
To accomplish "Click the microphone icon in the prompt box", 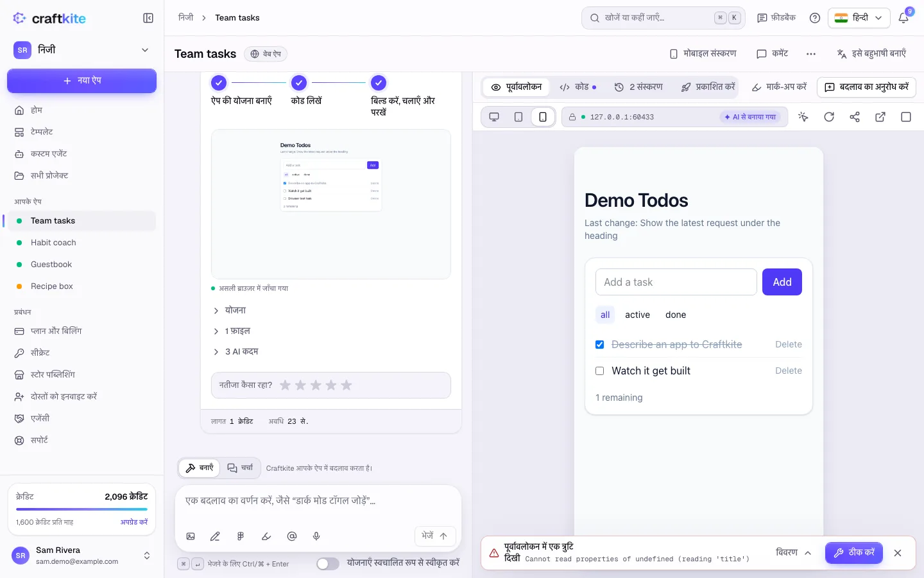I will [x=316, y=536].
